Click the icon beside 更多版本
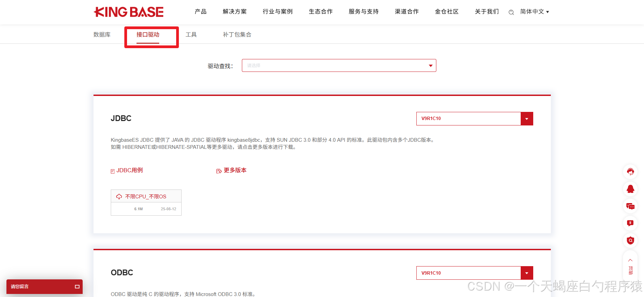 click(219, 171)
